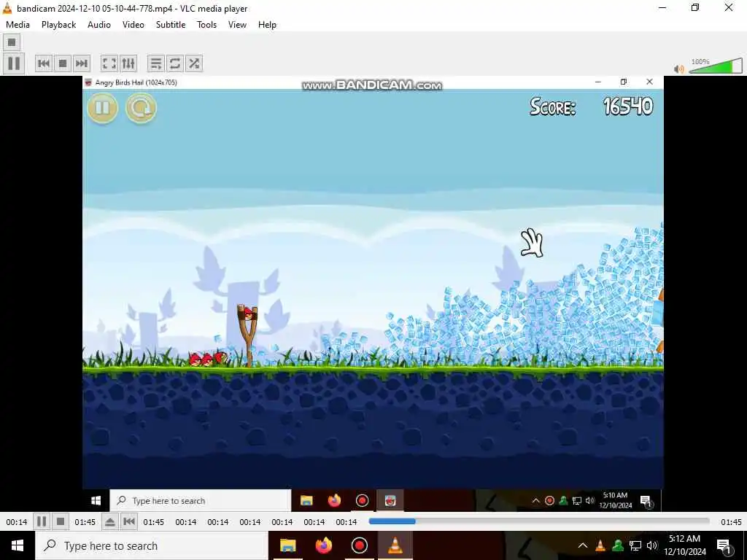The width and height of the screenshot is (747, 560).
Task: Open the Playback menu
Action: coord(58,25)
